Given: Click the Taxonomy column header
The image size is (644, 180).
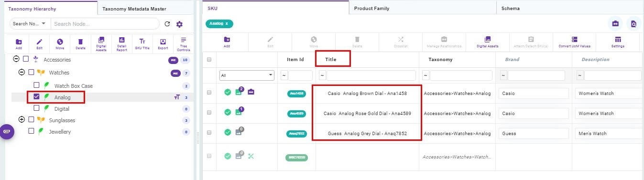Looking at the screenshot, I should pos(440,60).
